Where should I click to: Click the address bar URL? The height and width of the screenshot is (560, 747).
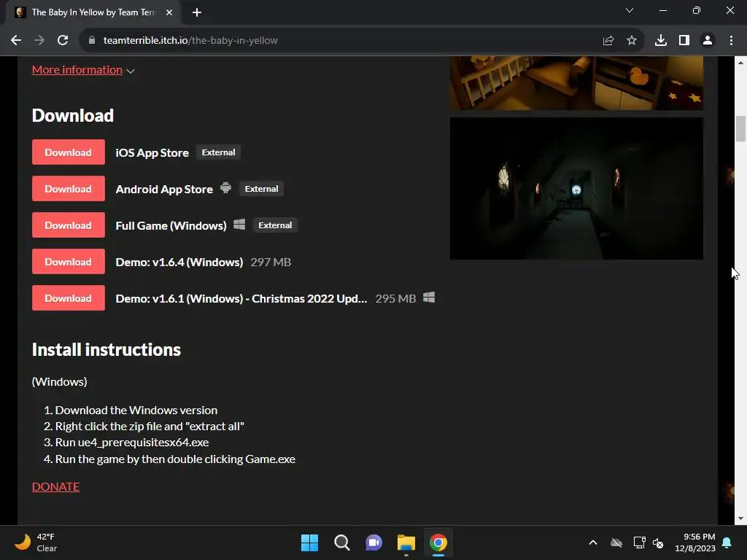click(190, 41)
